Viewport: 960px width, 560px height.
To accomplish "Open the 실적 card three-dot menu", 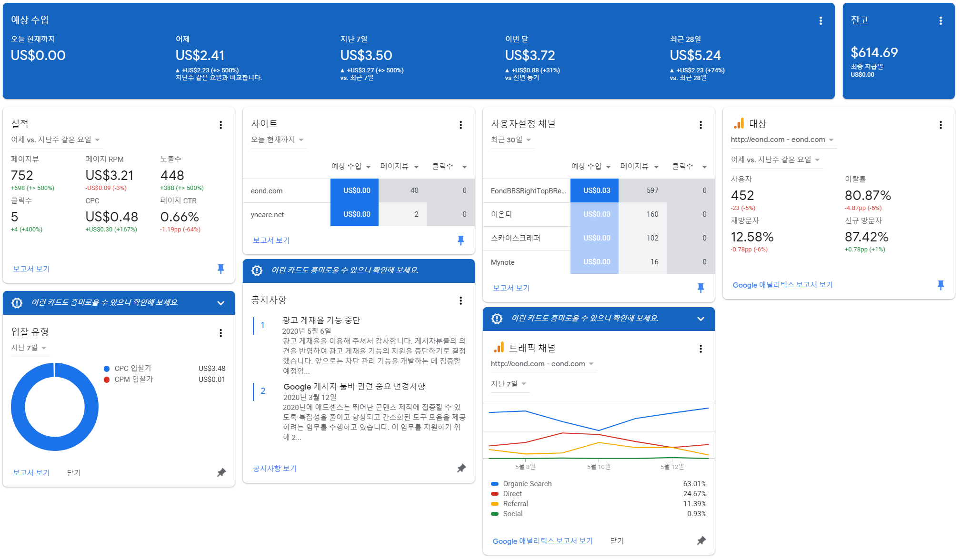I will (220, 125).
